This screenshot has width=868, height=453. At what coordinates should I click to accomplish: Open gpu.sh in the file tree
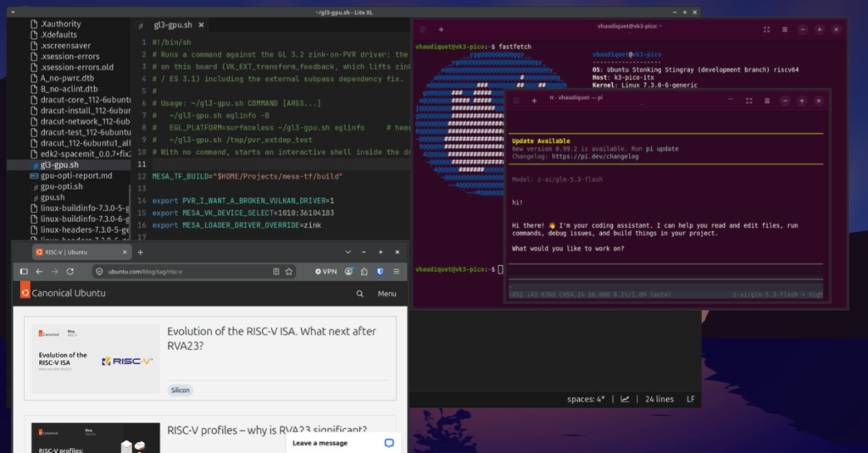click(x=53, y=197)
